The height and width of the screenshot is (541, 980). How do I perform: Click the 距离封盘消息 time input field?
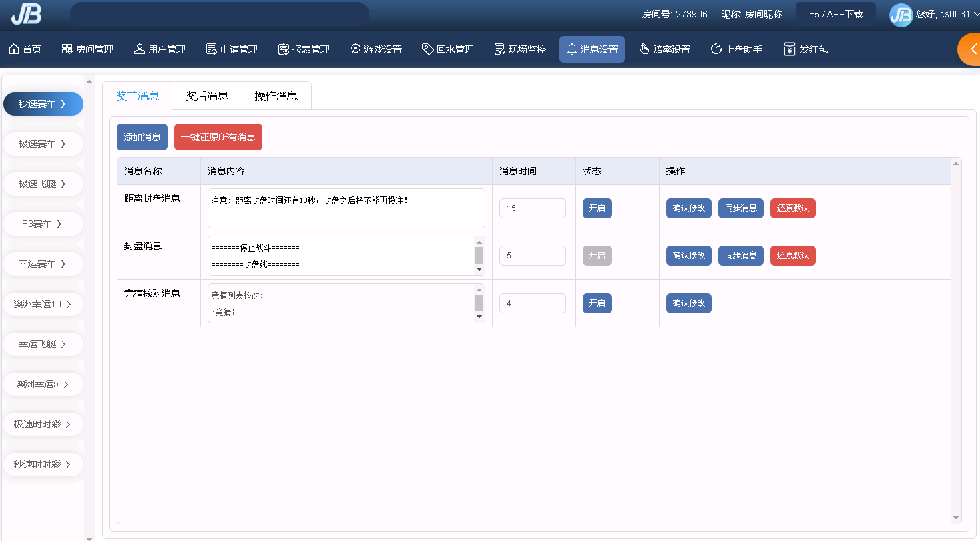pos(532,208)
